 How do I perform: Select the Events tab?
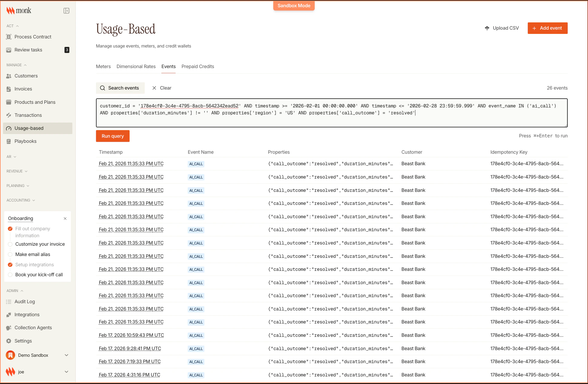(x=168, y=67)
